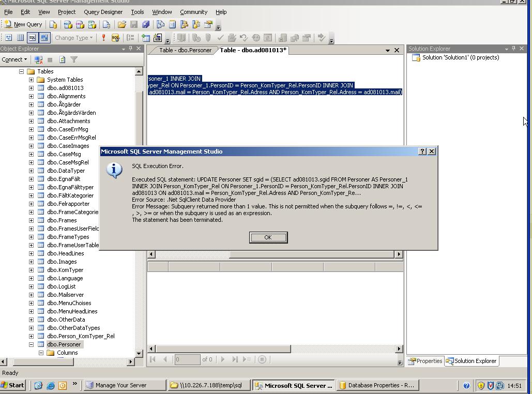Click the Verify SQL Syntax icon
The height and width of the screenshot is (394, 532).
(115, 38)
